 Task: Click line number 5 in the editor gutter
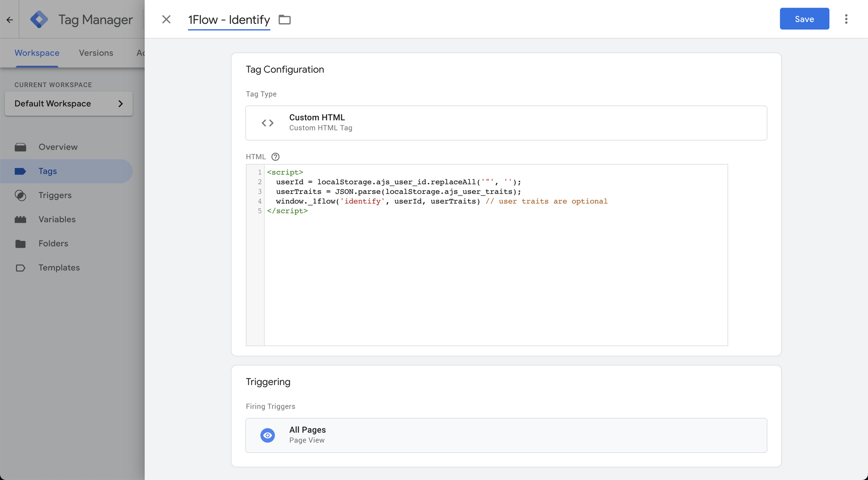(x=260, y=211)
